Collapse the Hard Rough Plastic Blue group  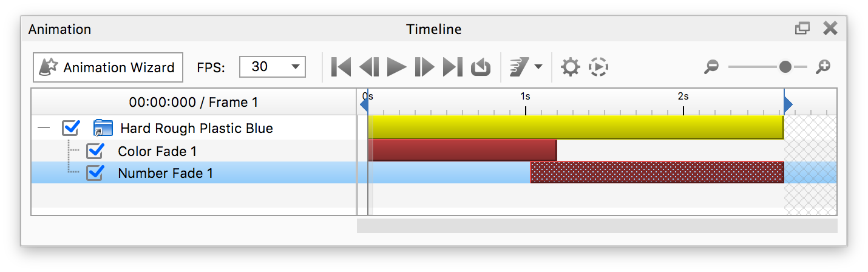43,128
